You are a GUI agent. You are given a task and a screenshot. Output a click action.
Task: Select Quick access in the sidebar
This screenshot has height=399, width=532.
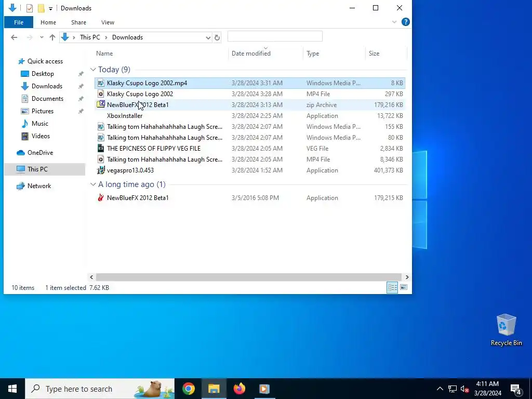[45, 61]
